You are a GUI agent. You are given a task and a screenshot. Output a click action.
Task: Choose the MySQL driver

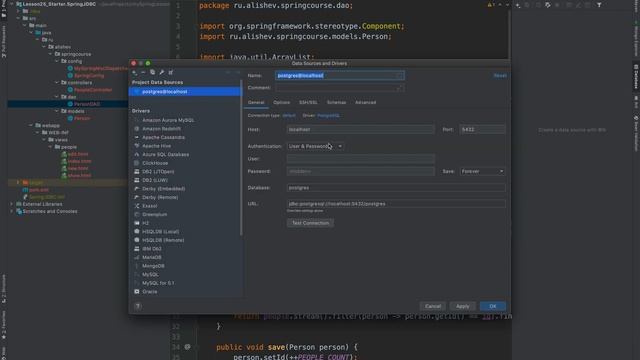(150, 275)
